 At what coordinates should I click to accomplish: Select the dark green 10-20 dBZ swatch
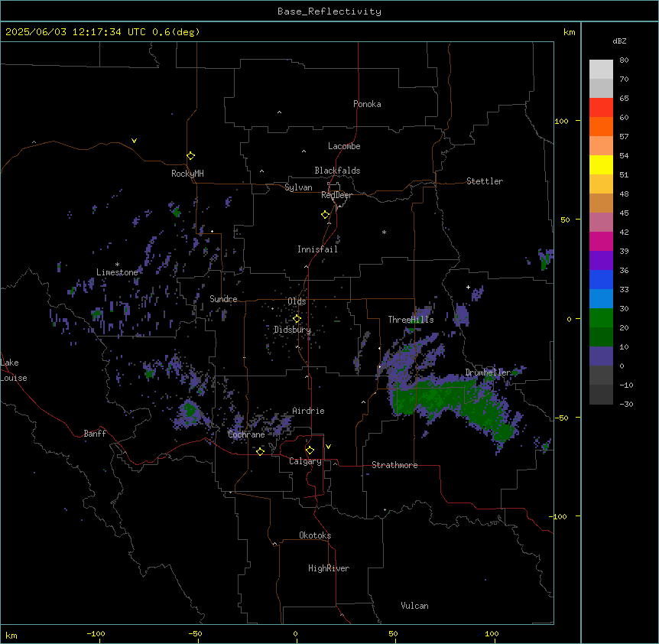[601, 337]
